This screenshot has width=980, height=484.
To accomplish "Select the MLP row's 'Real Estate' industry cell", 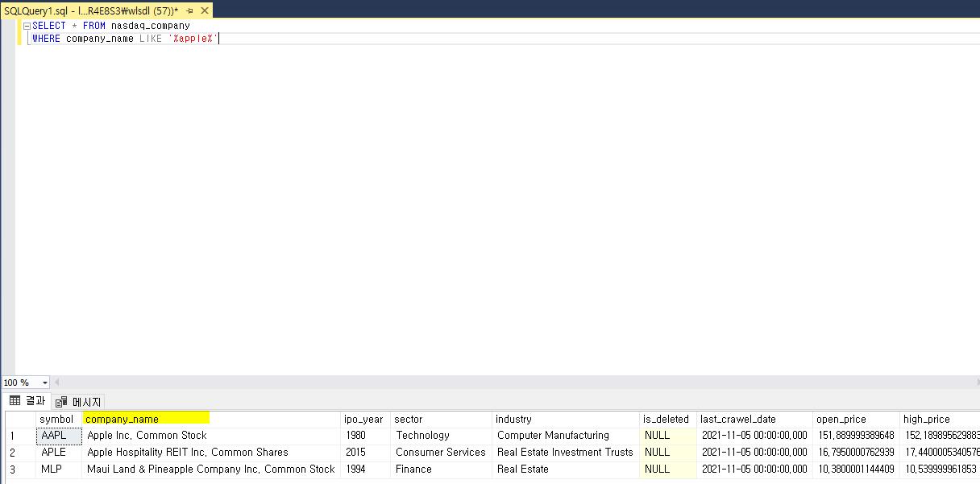I will point(566,470).
